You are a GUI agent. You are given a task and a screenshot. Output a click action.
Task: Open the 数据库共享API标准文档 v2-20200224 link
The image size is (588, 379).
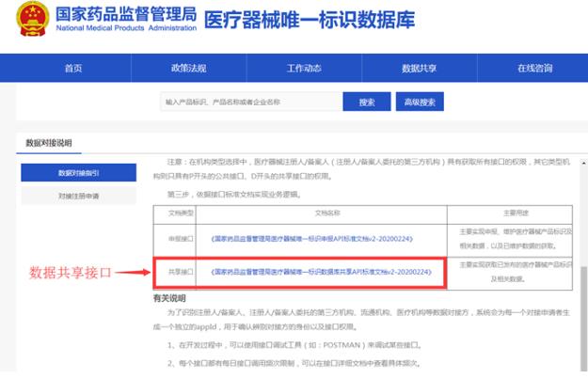point(321,272)
